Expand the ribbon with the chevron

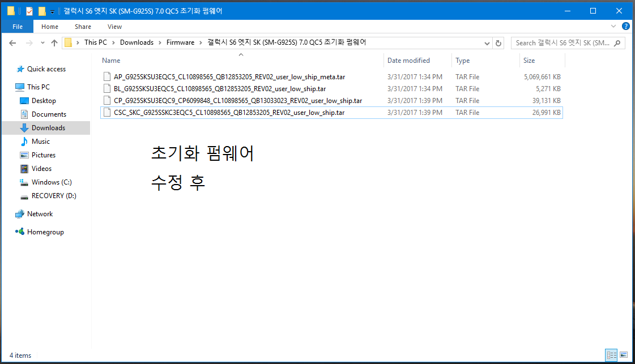(613, 27)
